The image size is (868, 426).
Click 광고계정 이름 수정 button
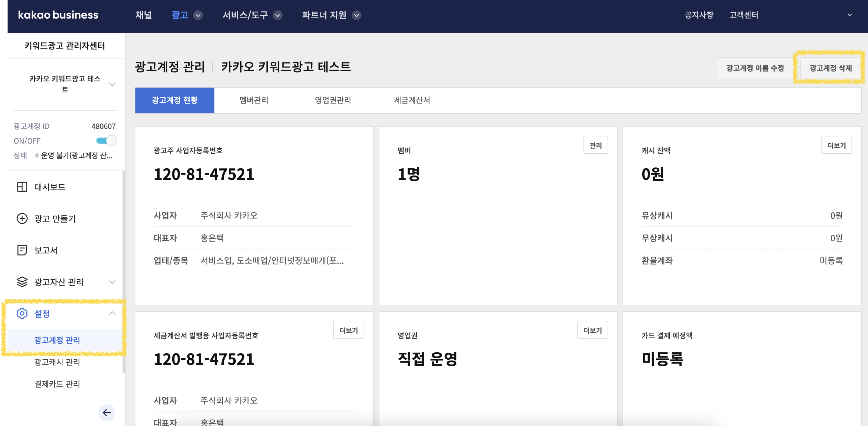pos(755,68)
